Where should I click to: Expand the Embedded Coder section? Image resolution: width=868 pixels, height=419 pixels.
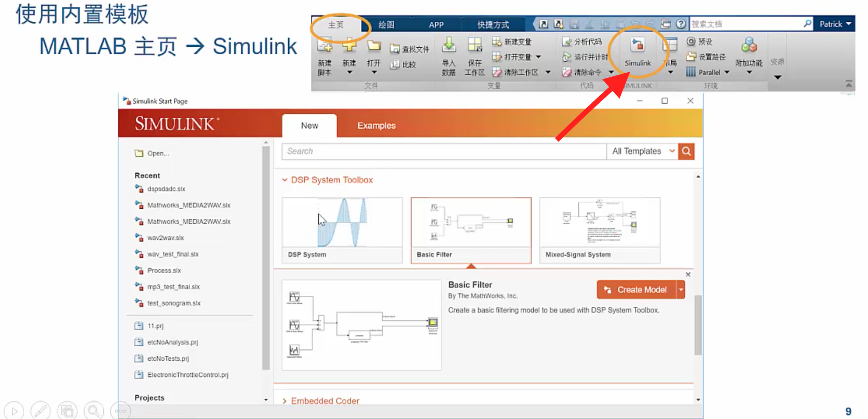pyautogui.click(x=284, y=401)
